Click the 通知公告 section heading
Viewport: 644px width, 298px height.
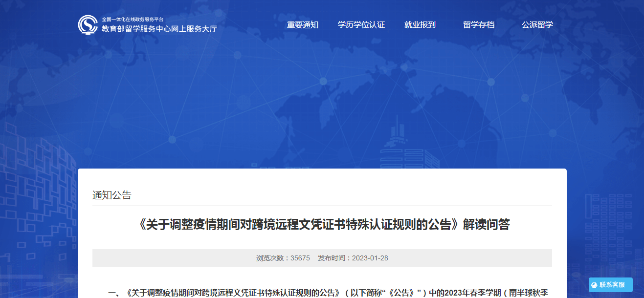[112, 195]
